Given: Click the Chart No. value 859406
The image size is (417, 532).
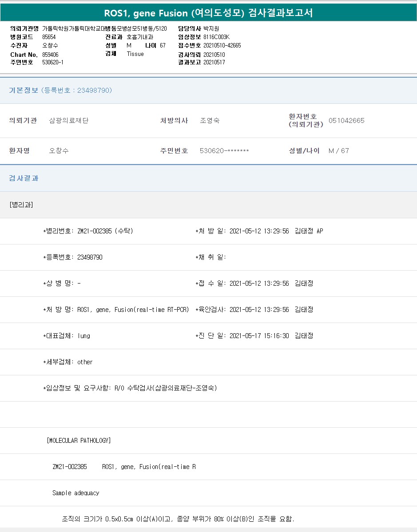Looking at the screenshot, I should click(50, 54).
